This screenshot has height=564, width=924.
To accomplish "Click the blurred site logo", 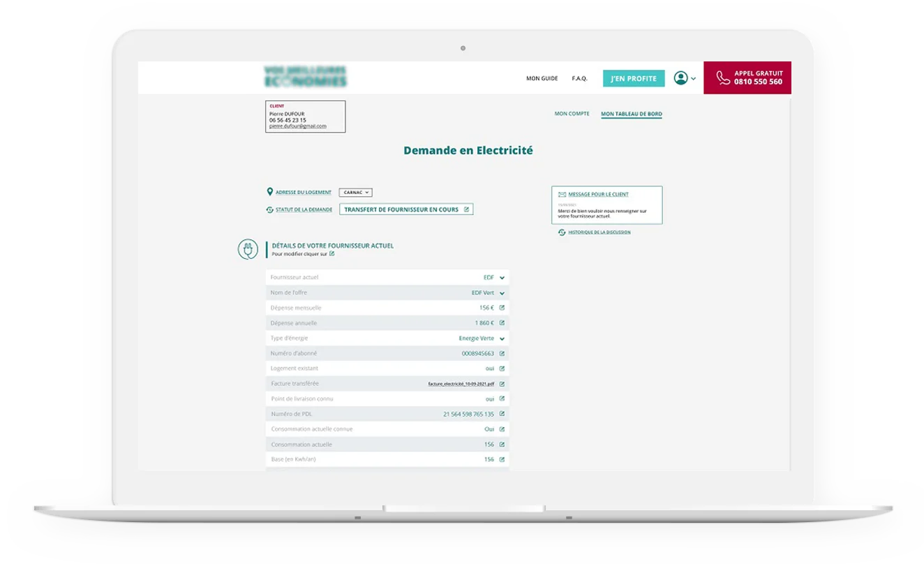I will [306, 77].
